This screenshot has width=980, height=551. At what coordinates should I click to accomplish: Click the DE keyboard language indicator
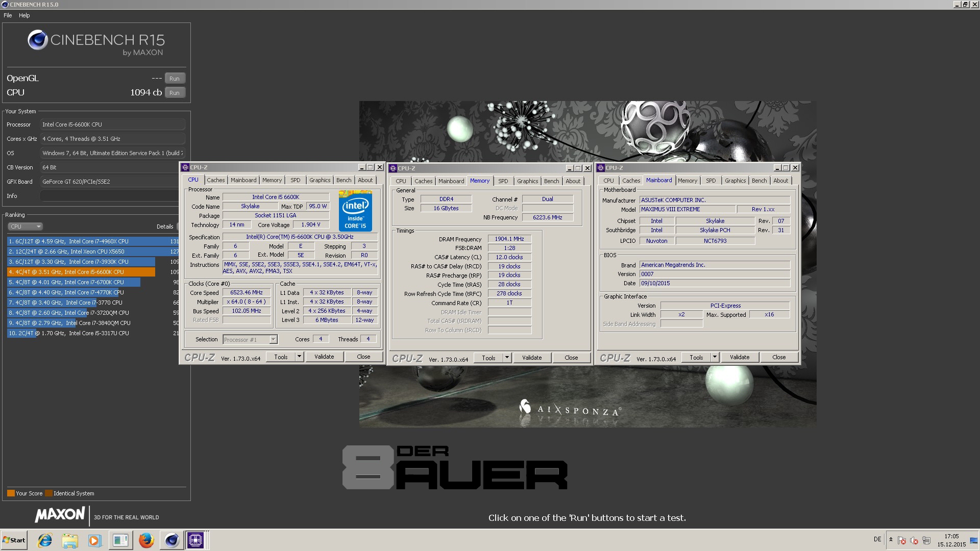[877, 539]
